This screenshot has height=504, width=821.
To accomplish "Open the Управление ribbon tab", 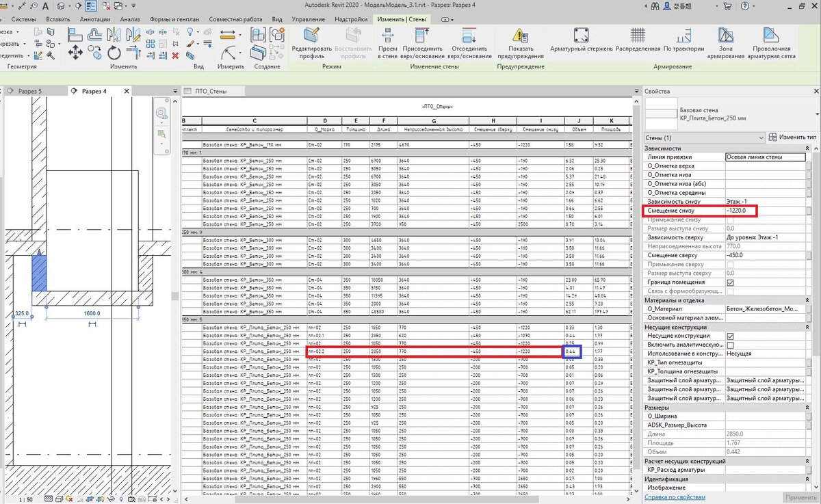I will point(308,19).
